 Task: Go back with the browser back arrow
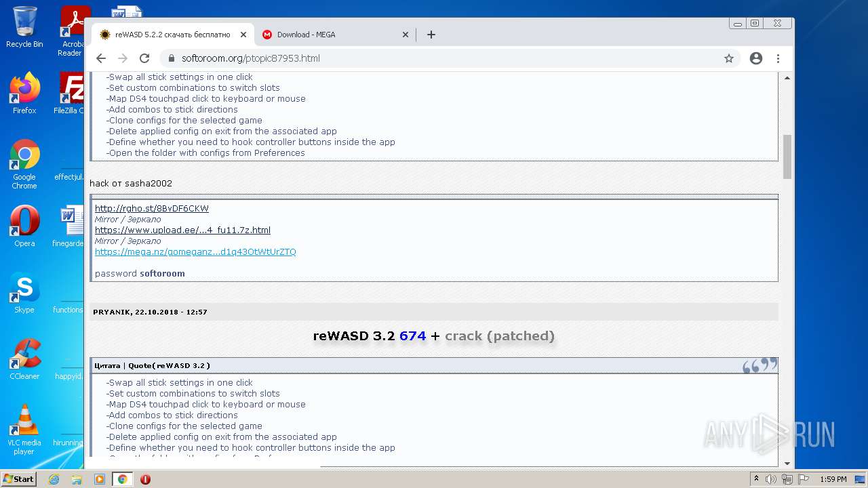point(101,58)
